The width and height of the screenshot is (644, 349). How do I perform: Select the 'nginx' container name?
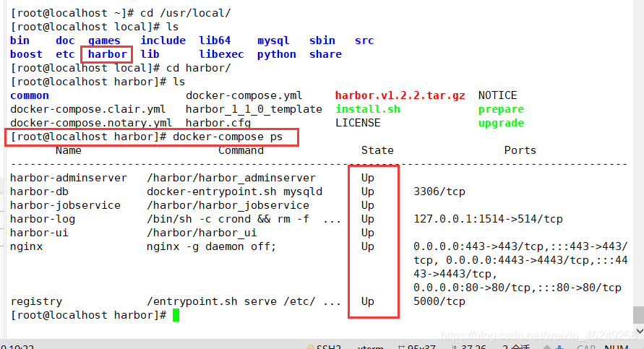pyautogui.click(x=26, y=247)
